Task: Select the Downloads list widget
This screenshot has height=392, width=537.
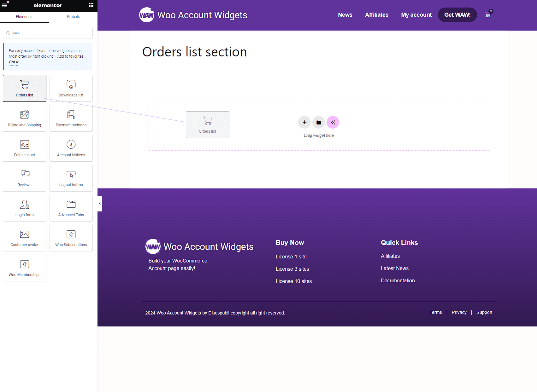Action: 71,88
